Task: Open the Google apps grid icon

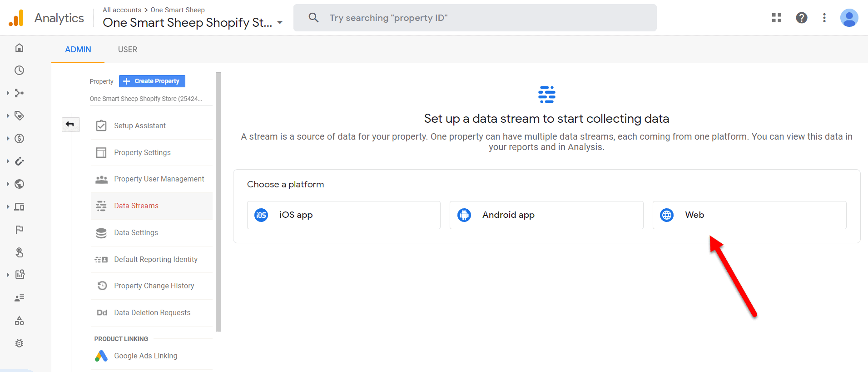Action: [777, 18]
